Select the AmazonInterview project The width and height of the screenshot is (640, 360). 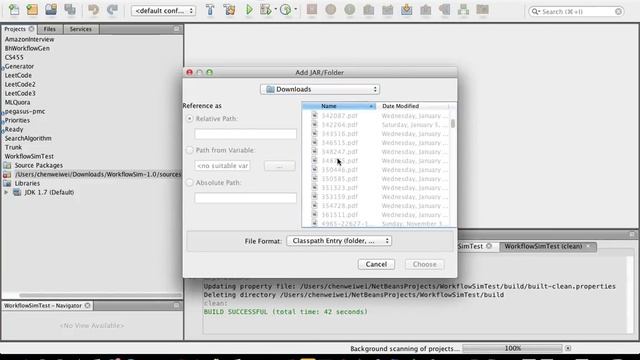click(29, 39)
